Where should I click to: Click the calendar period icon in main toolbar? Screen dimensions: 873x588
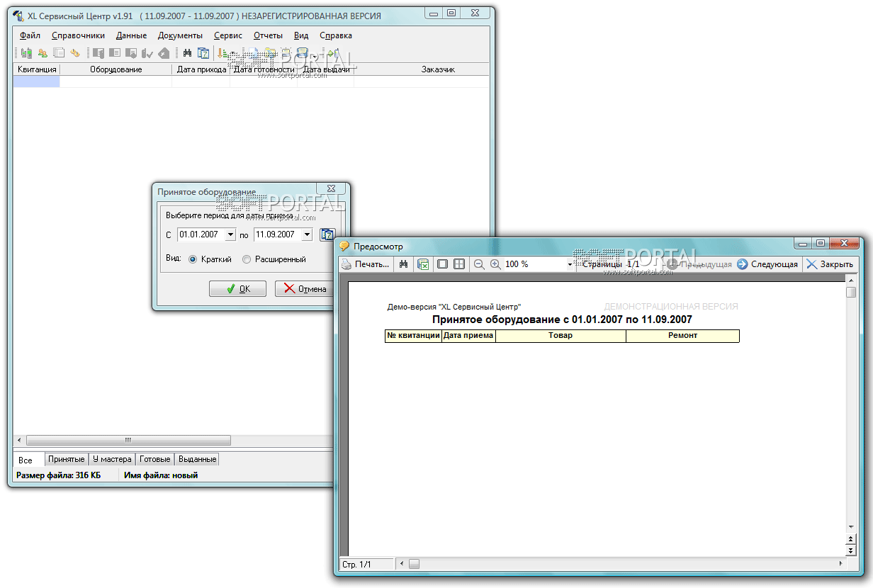point(203,52)
